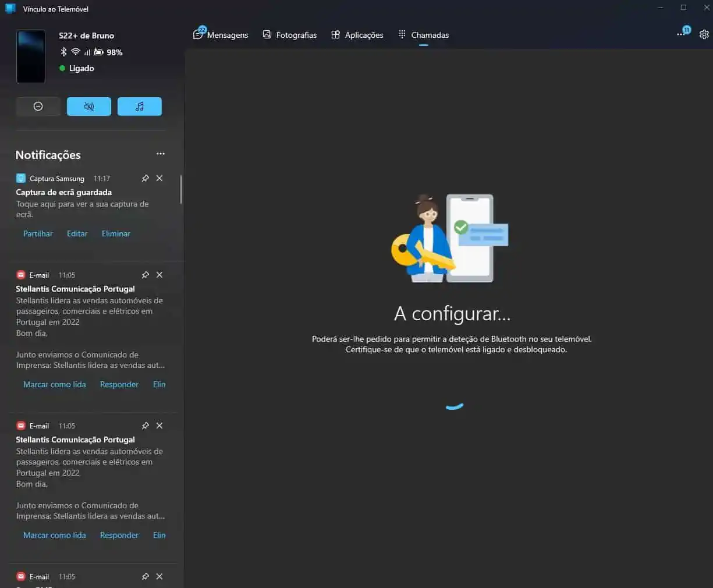713x588 pixels.
Task: Dismiss the Captura Samsung notification
Action: tap(159, 178)
